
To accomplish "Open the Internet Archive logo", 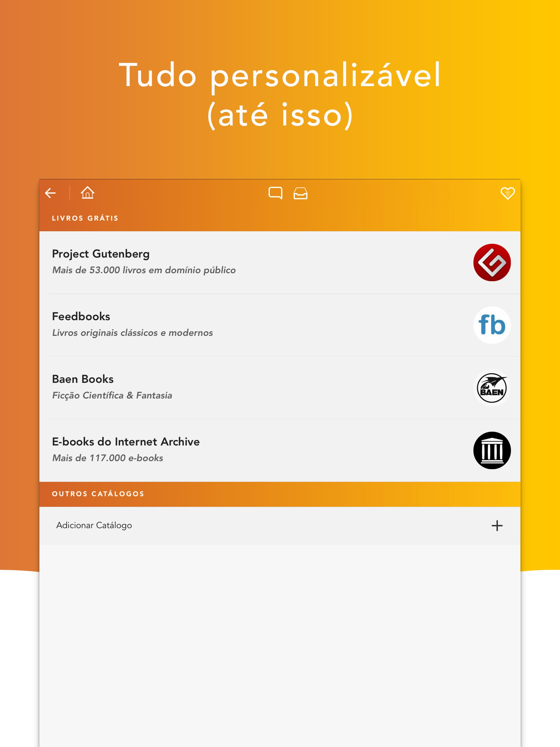I will [x=492, y=450].
